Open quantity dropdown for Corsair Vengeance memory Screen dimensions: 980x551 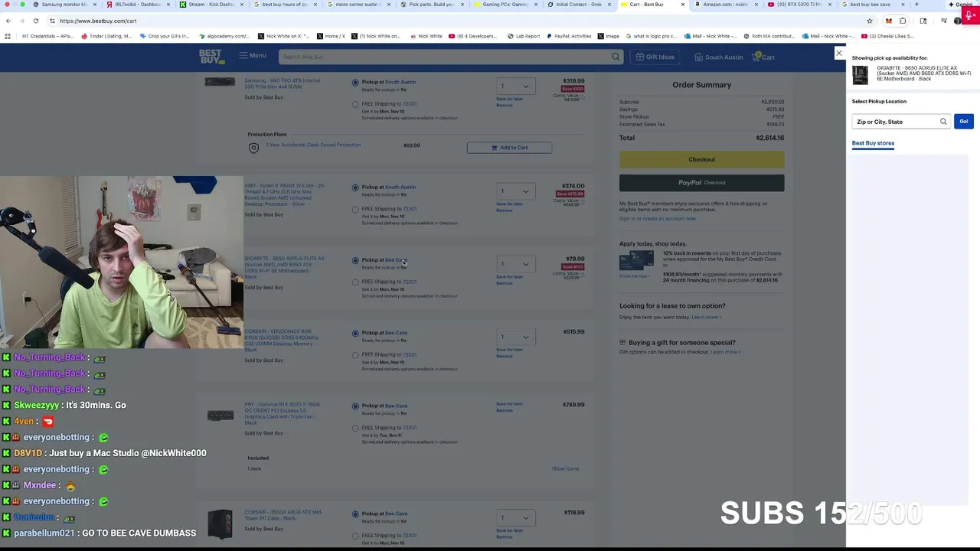coord(514,337)
